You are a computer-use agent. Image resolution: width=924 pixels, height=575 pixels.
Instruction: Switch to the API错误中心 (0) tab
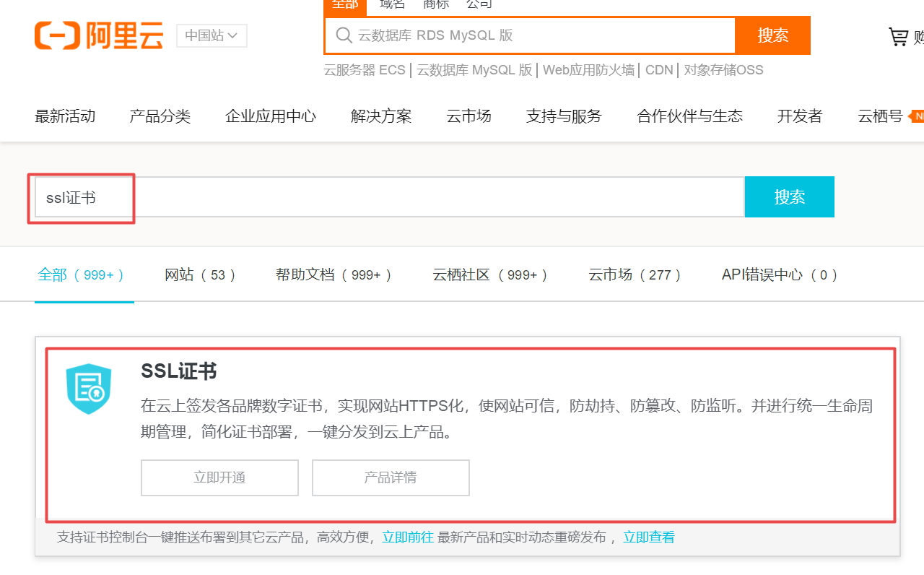pos(780,275)
